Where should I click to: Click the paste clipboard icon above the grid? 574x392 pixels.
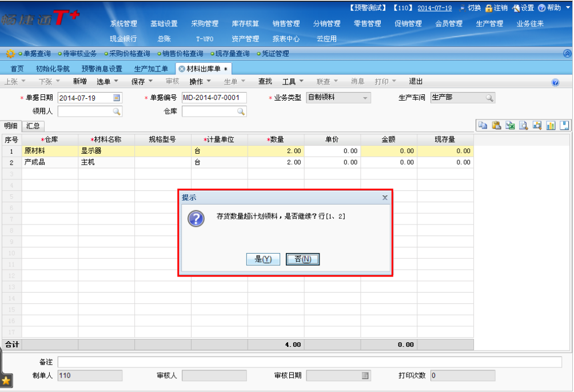click(x=496, y=126)
